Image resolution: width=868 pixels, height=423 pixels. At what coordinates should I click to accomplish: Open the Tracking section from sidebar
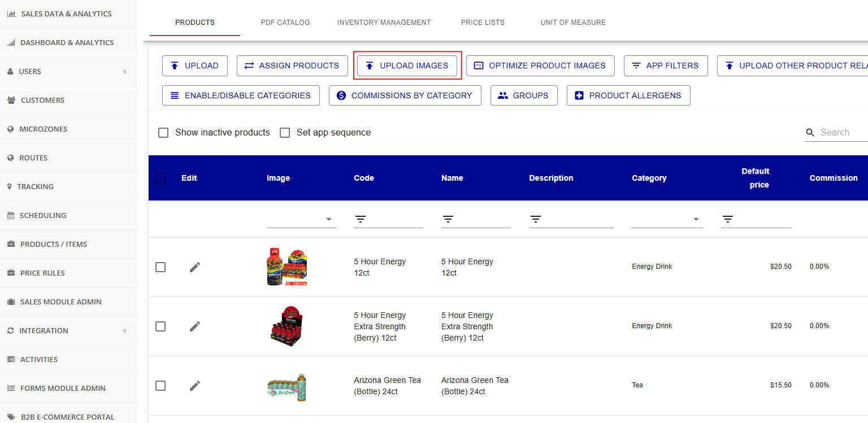pos(34,186)
